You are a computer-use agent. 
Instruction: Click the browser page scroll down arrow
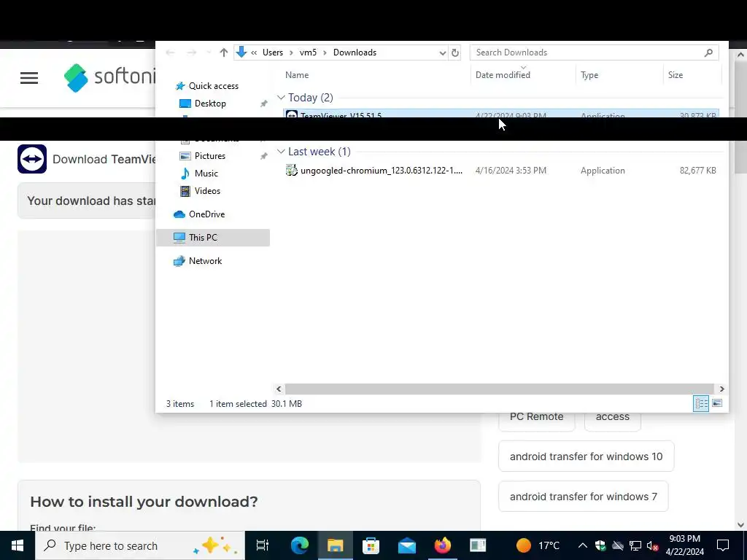(741, 525)
